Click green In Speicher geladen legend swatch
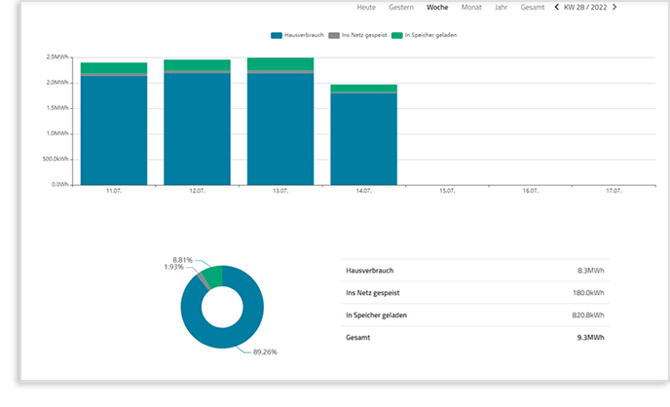The width and height of the screenshot is (670, 407). pos(397,35)
